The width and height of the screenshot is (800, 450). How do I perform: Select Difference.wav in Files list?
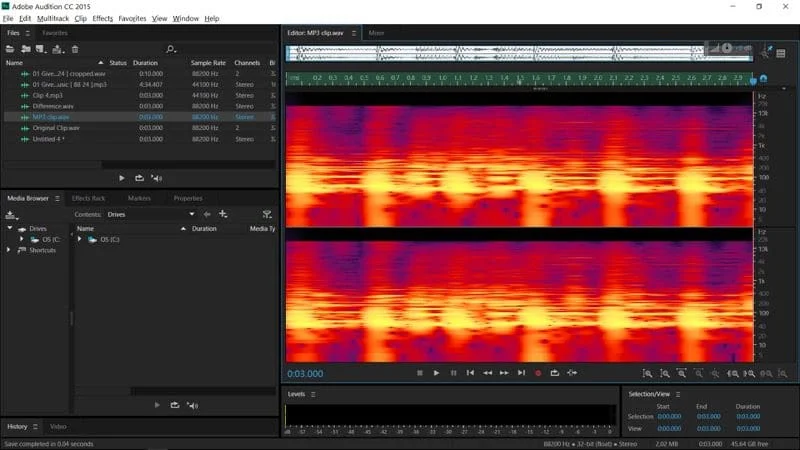(53, 106)
